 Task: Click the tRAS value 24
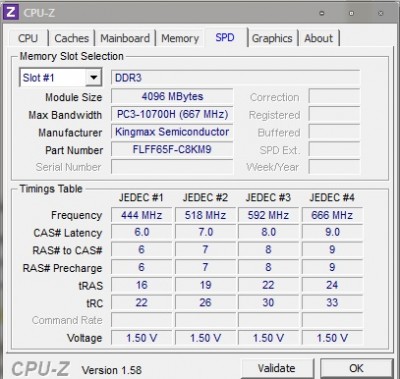pos(332,285)
